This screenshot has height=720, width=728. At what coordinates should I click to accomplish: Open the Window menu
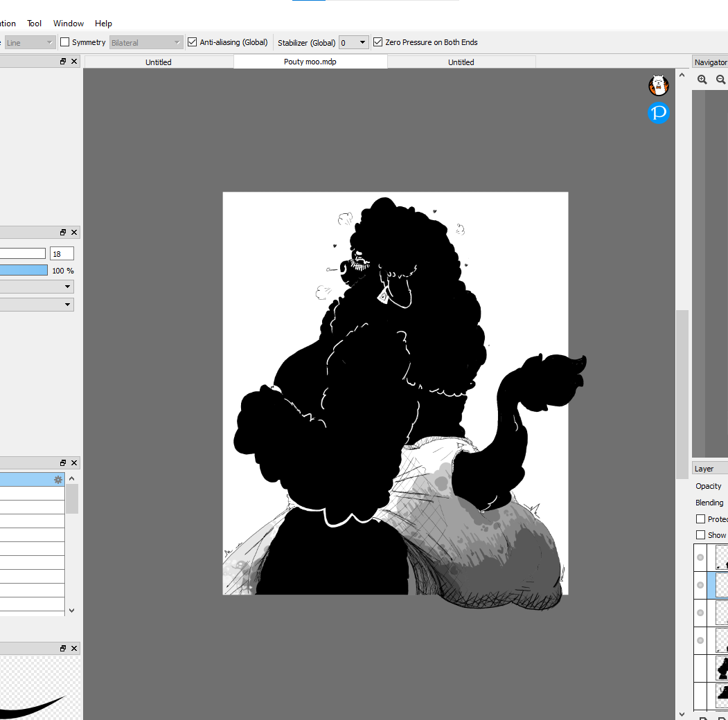click(69, 24)
